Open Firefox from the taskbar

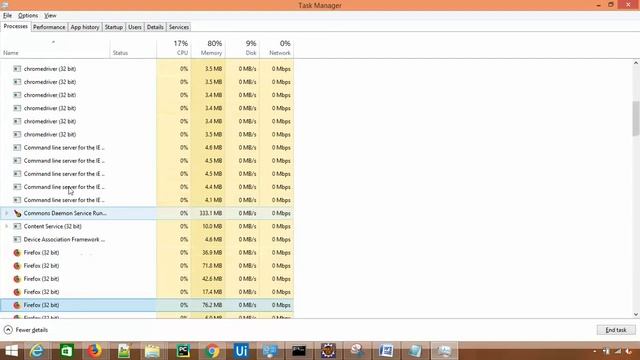coord(95,351)
